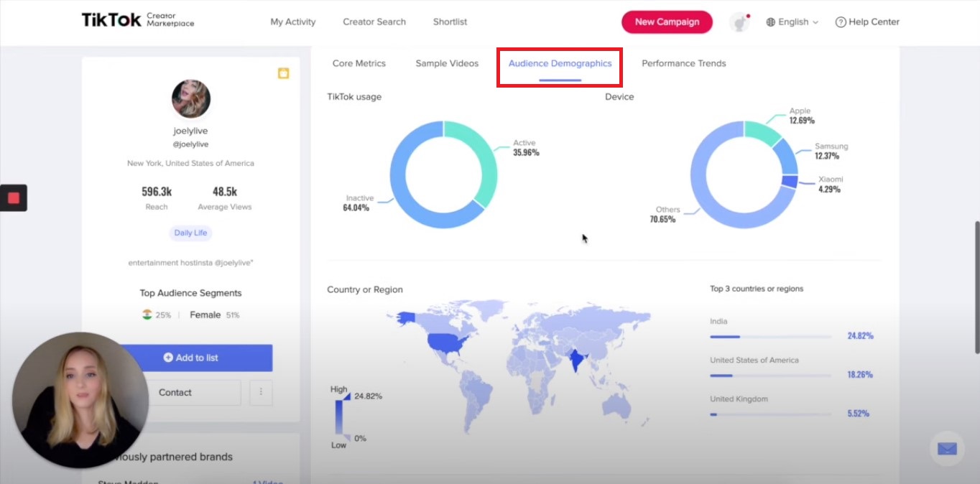
Task: Click the 70.65% Others label
Action: pyautogui.click(x=662, y=219)
